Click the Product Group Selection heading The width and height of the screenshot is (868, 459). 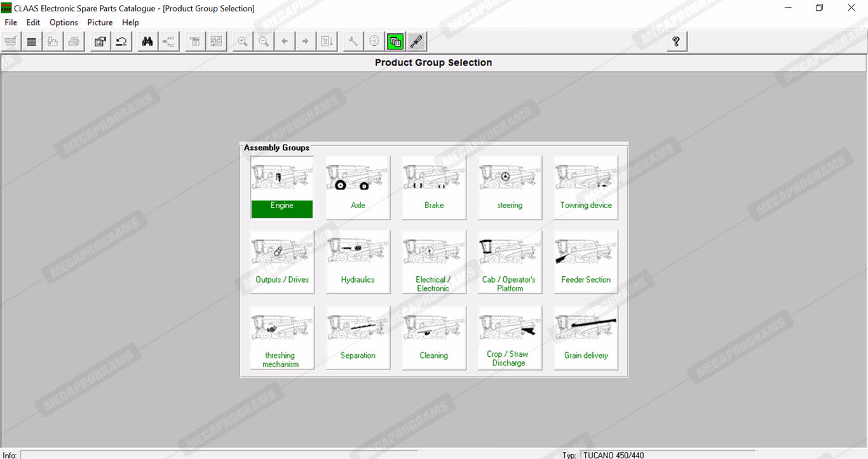[x=433, y=63]
